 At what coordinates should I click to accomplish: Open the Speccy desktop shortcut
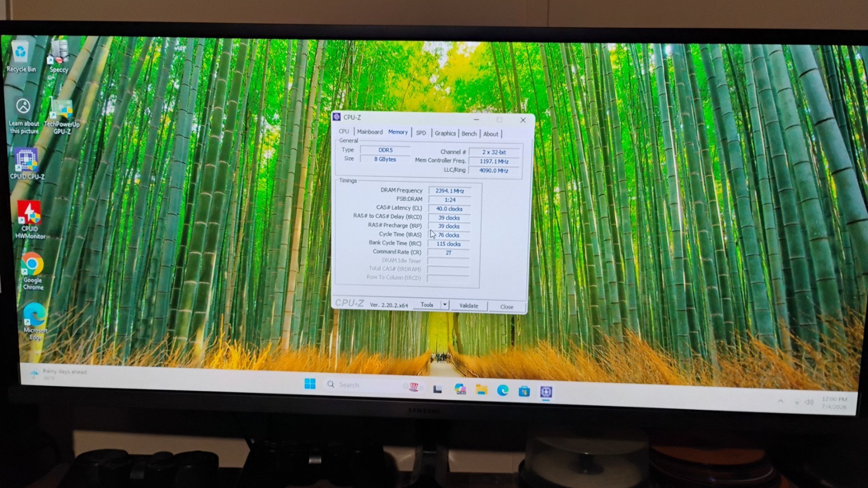(59, 56)
